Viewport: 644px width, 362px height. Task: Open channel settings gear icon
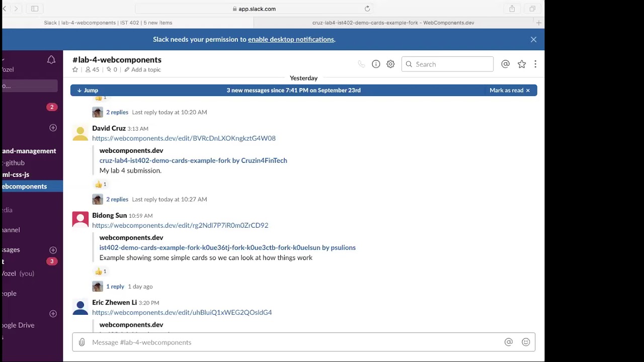tap(390, 64)
